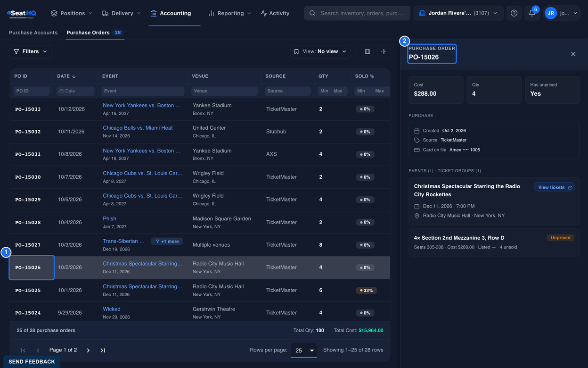Click the Venue column header

[x=200, y=76]
